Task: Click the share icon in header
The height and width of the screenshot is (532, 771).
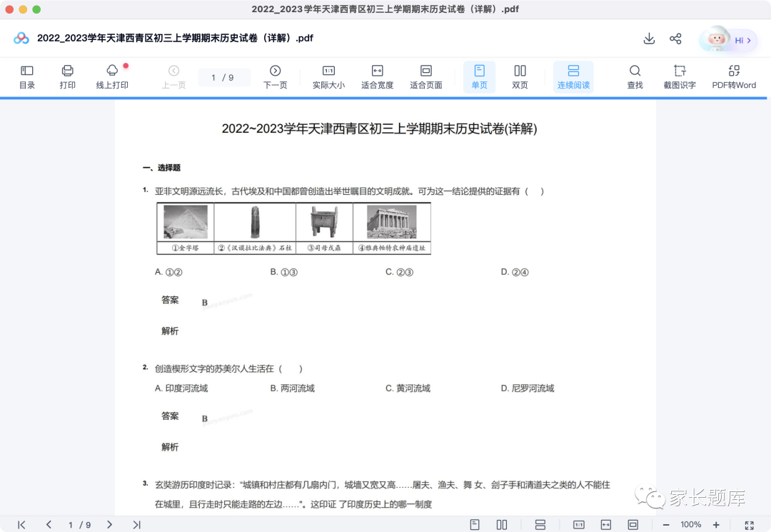Action: pos(675,39)
